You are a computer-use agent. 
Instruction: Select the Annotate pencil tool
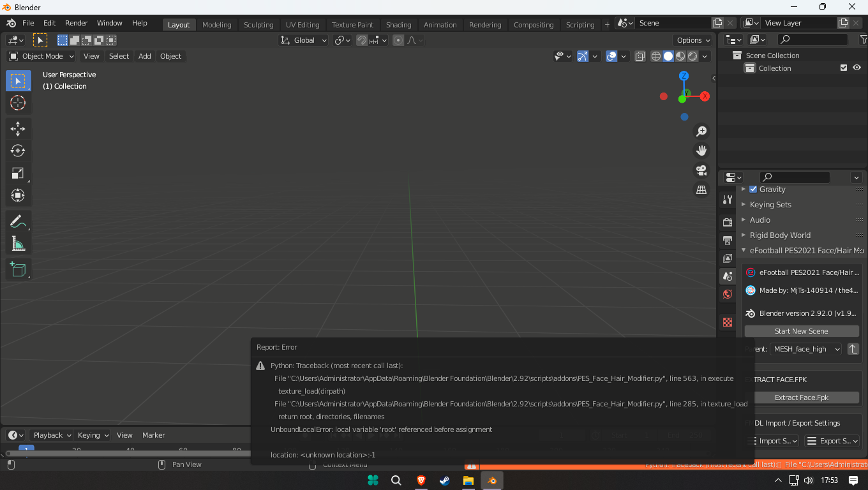[18, 221]
